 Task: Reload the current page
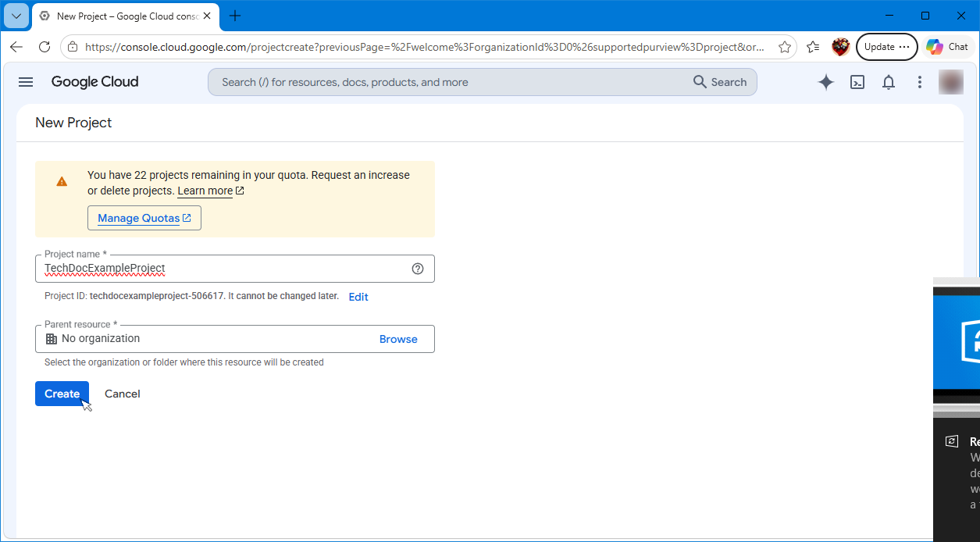click(45, 47)
